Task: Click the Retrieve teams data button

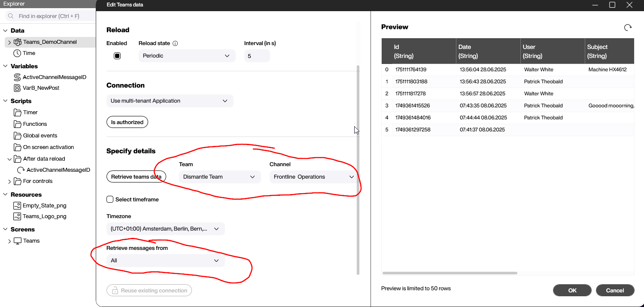Action: pos(136,177)
